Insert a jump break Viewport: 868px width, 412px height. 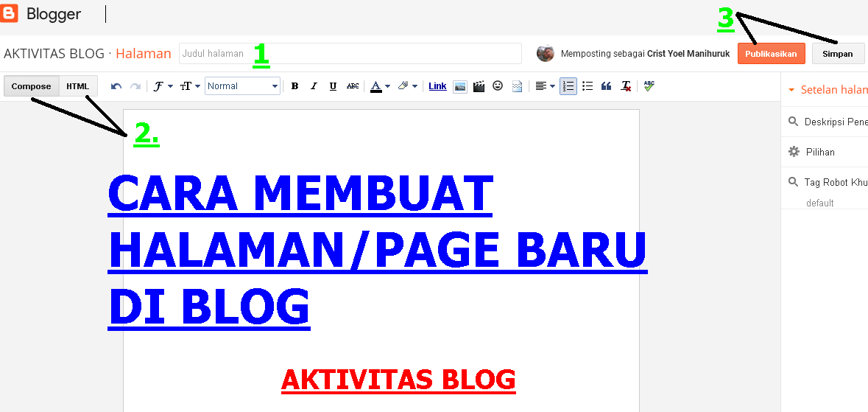[x=517, y=86]
